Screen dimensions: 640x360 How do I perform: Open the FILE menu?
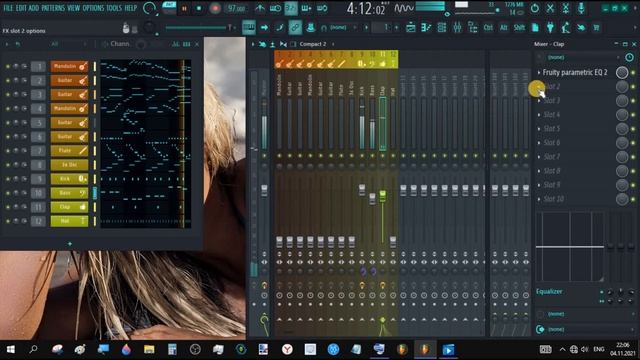pyautogui.click(x=8, y=8)
